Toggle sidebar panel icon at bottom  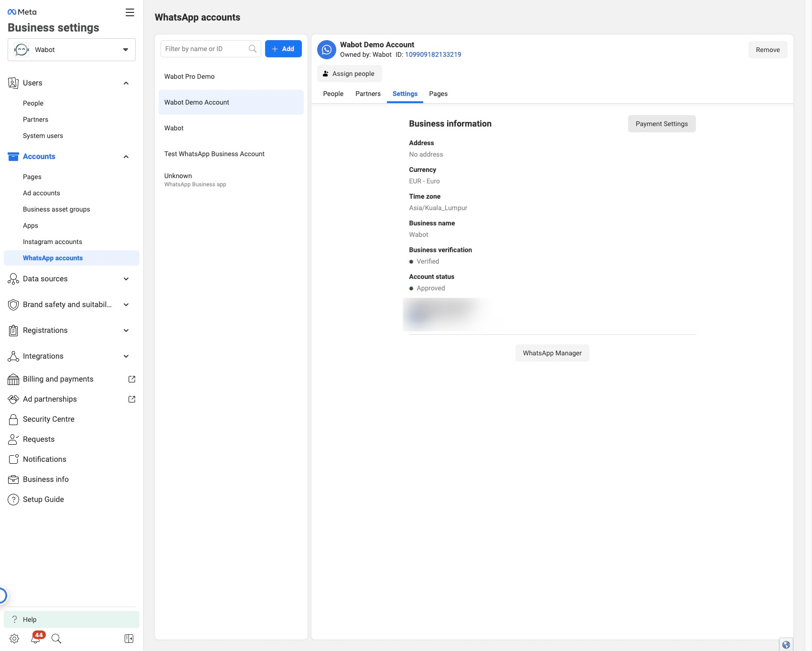(129, 639)
